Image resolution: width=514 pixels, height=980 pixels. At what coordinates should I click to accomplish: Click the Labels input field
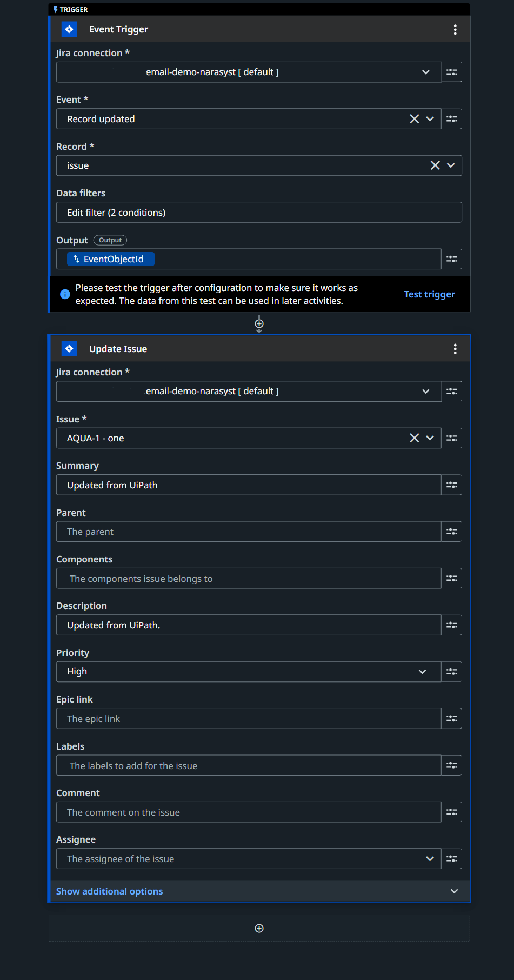(249, 765)
